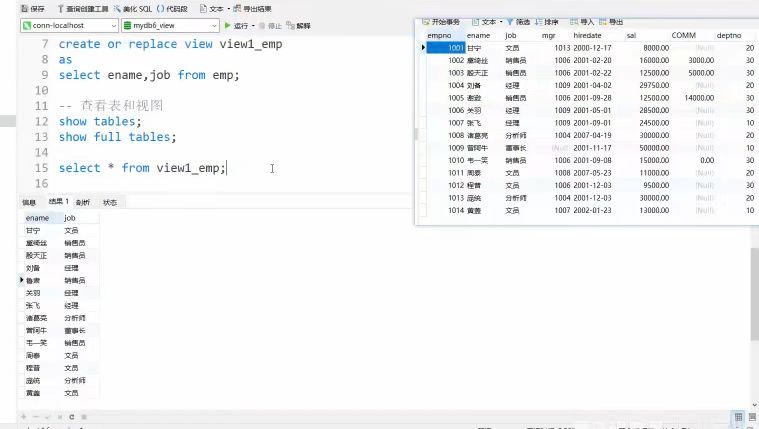This screenshot has width=759, height=429.
Task: Click the delete record minus icon below the results
Action: click(x=35, y=416)
